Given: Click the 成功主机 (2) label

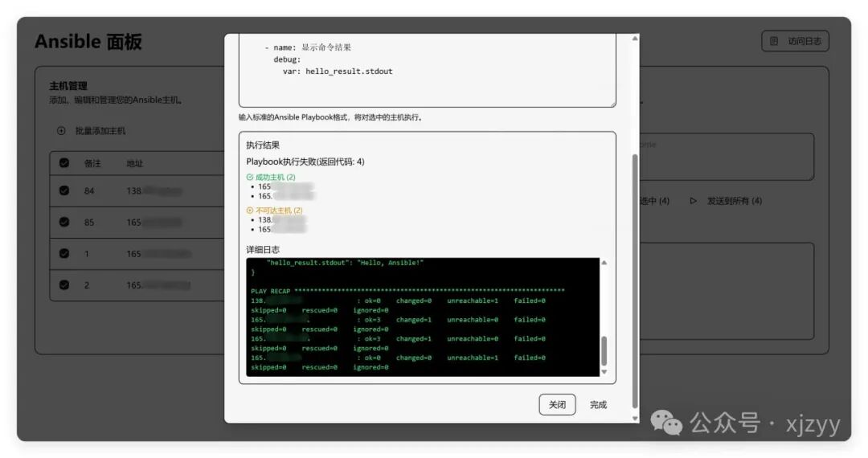Looking at the screenshot, I should tap(275, 177).
